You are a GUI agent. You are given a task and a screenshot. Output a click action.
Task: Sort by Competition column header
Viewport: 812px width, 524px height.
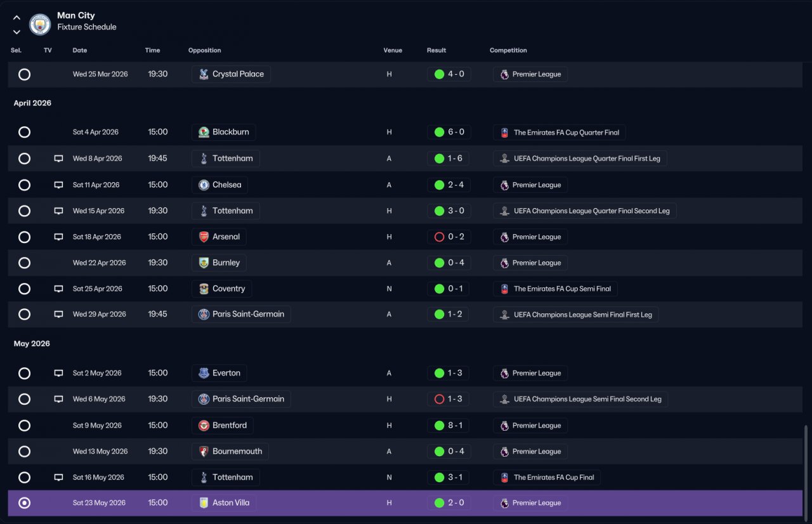508,50
